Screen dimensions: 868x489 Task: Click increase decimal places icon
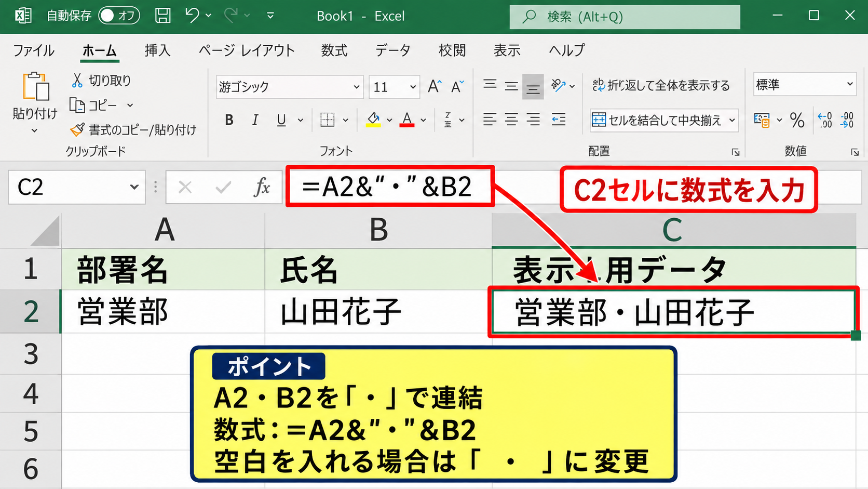click(824, 120)
